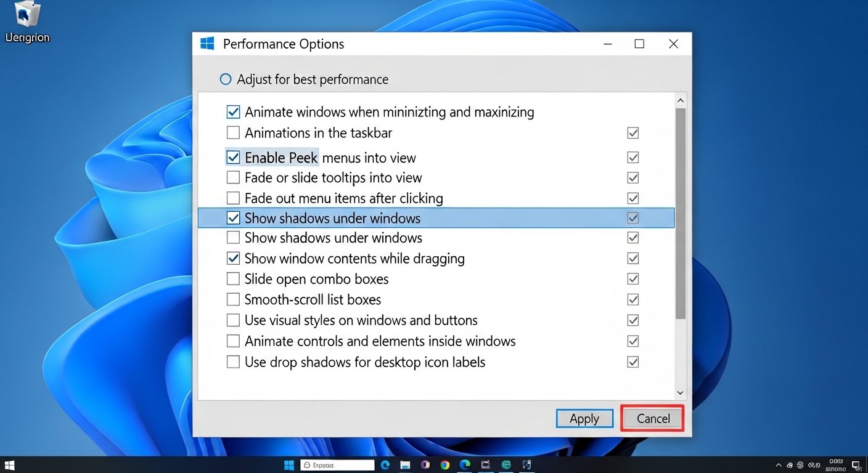868x473 pixels.
Task: Enable Smooth-scroll list boxes checkbox
Action: (233, 299)
